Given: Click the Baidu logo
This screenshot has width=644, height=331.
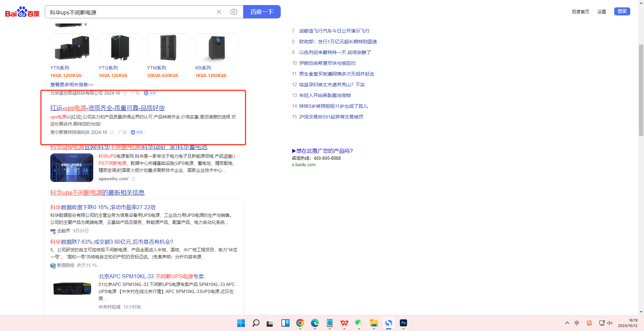Looking at the screenshot, I should [x=22, y=12].
